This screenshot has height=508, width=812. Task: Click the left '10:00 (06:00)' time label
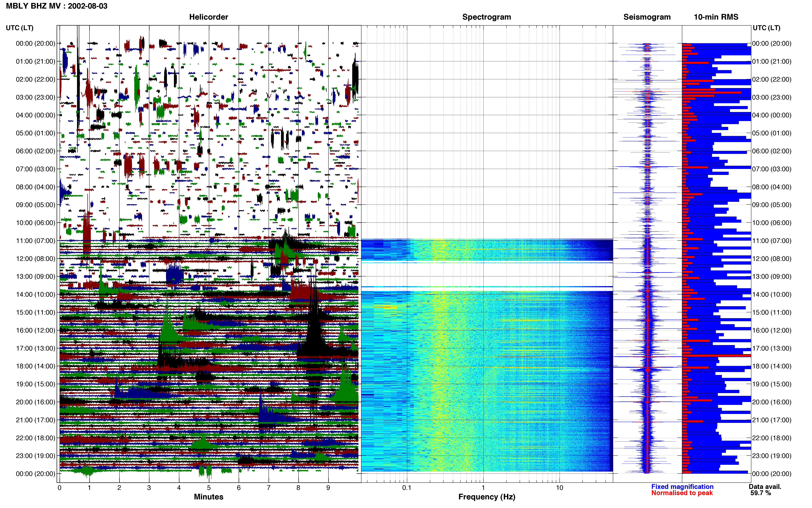click(36, 223)
